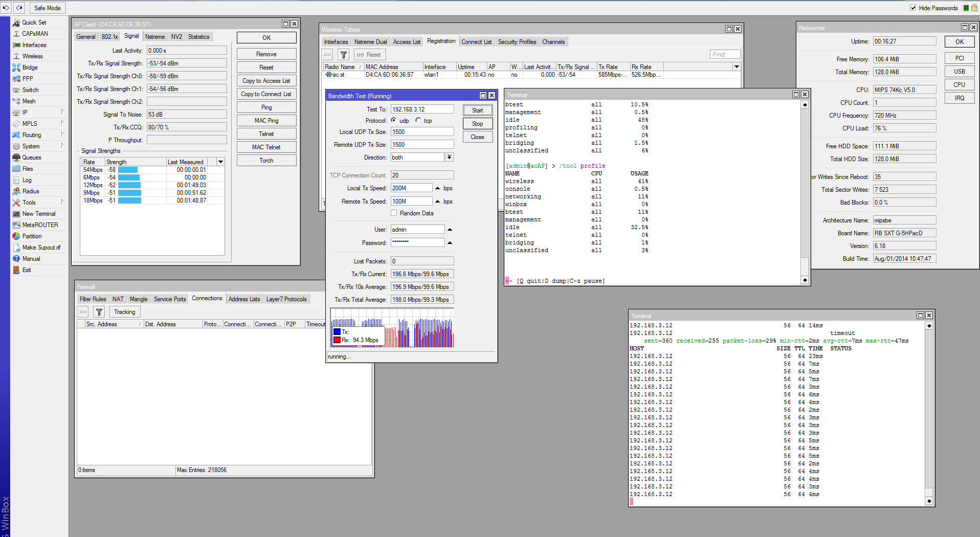The width and height of the screenshot is (980, 537).
Task: Open Mesh sidebar item
Action: [x=29, y=101]
